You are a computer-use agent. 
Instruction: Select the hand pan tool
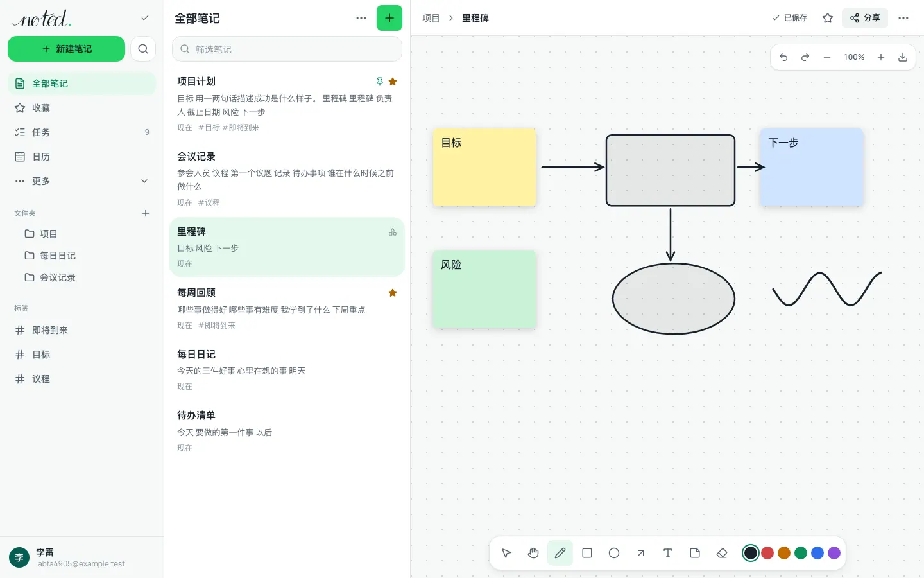click(533, 553)
